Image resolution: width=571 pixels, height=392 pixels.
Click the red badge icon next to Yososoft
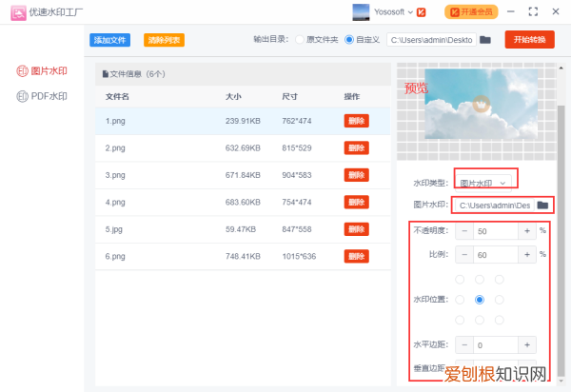pyautogui.click(x=422, y=12)
